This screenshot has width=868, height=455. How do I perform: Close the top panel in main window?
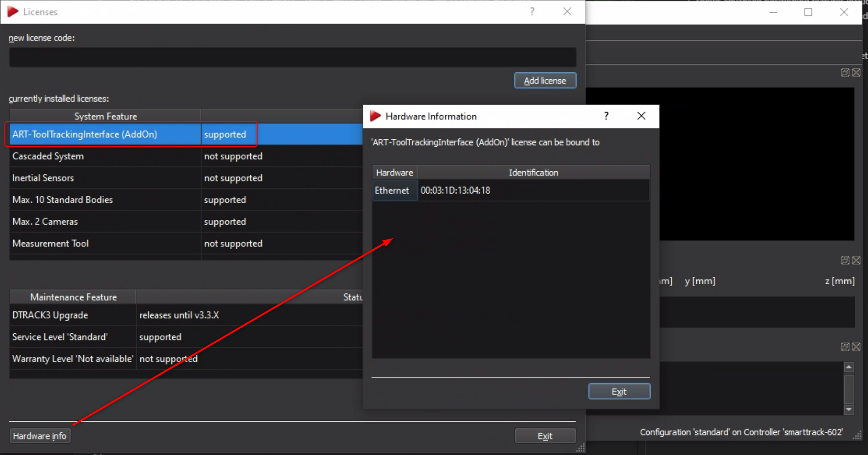[856, 72]
